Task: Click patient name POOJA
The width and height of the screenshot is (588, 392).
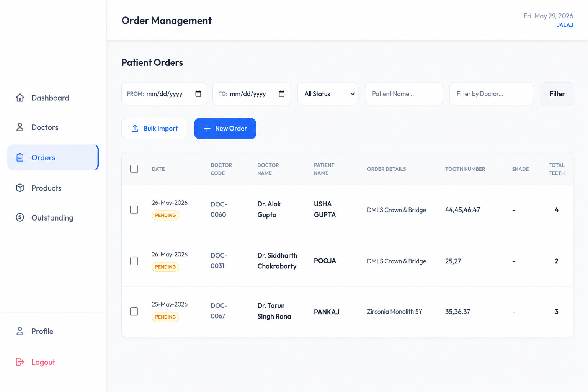Action: coord(325,261)
